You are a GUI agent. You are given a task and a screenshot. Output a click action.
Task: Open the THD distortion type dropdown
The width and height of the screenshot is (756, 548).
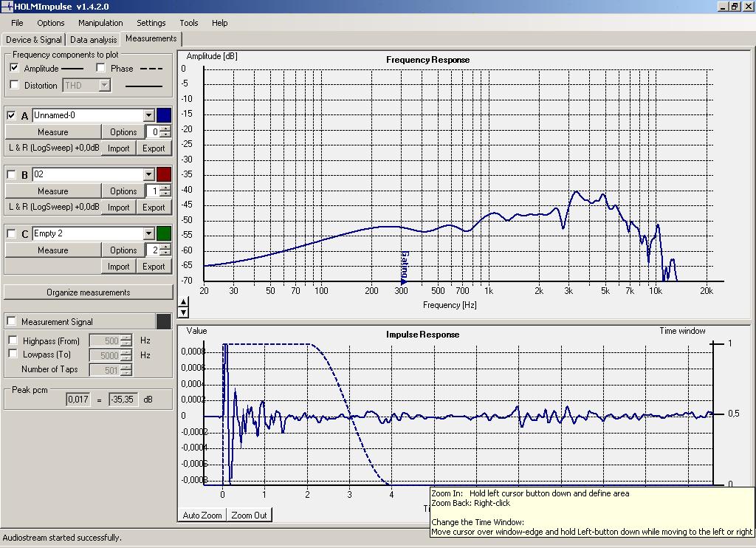coord(104,86)
